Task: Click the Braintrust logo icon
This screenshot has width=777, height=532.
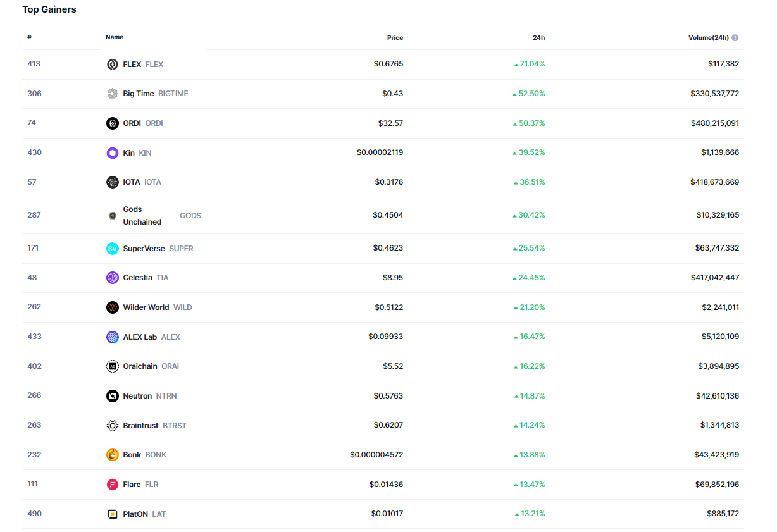Action: click(113, 426)
